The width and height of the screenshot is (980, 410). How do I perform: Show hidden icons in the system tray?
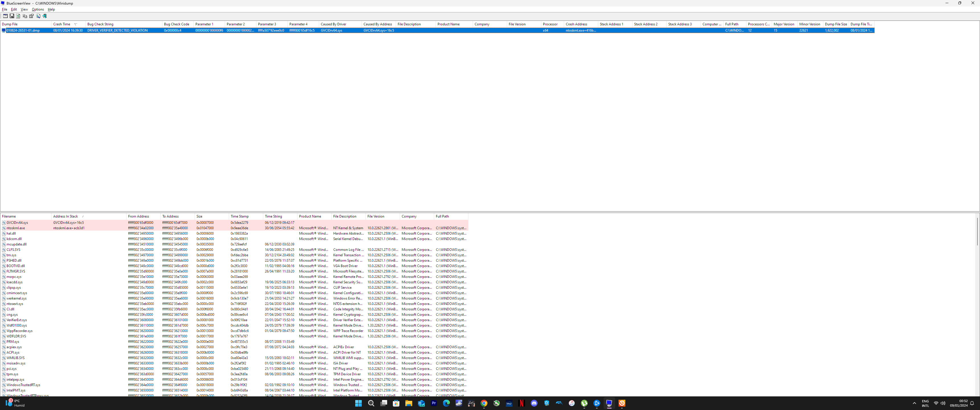click(914, 403)
